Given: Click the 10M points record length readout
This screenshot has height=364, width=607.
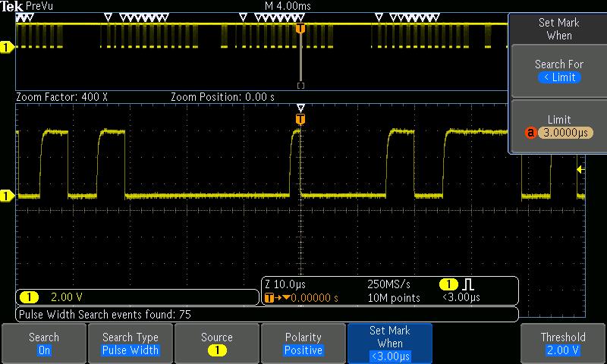Looking at the screenshot, I should pos(394,298).
